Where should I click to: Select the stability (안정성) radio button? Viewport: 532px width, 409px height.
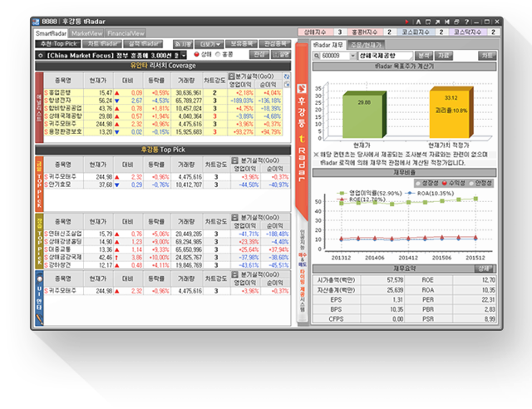tap(471, 183)
